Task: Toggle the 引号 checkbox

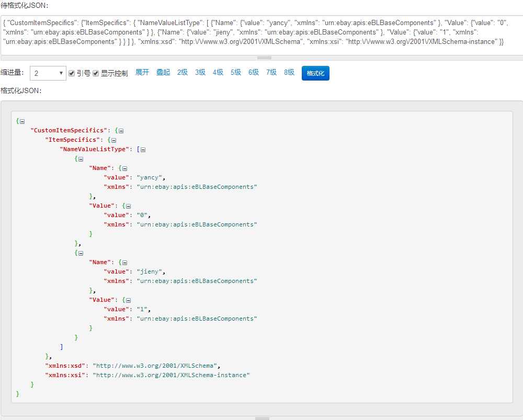Action: tap(71, 73)
